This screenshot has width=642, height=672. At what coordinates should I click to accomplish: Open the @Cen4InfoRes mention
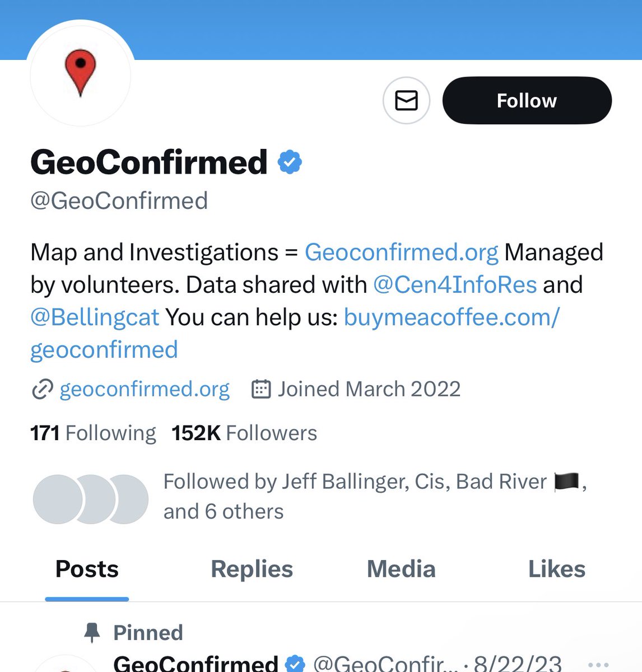pos(455,285)
